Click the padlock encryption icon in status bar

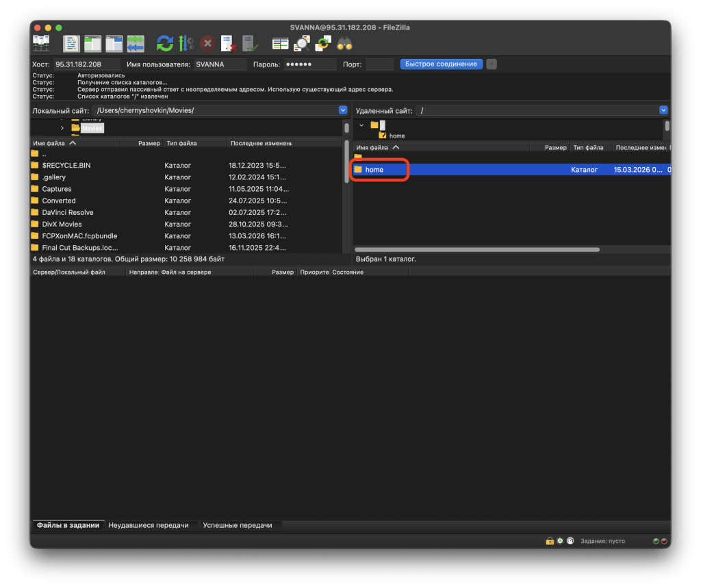pos(550,541)
